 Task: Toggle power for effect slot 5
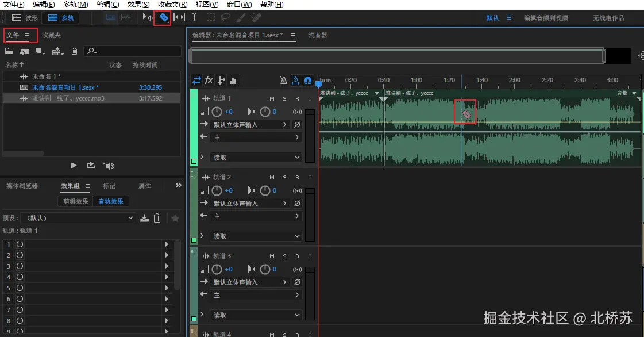point(20,288)
